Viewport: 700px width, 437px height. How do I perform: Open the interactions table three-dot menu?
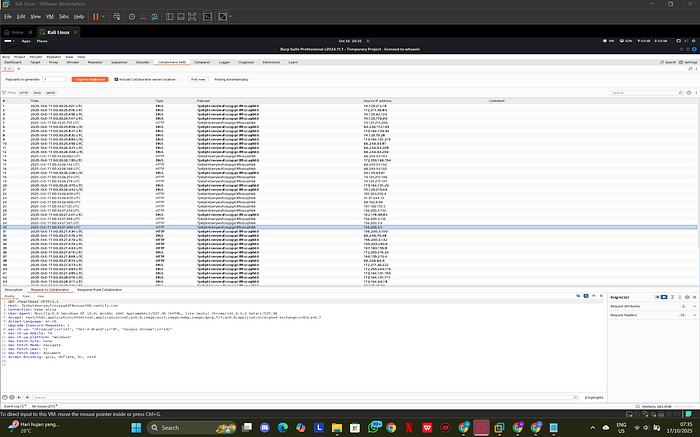[696, 93]
